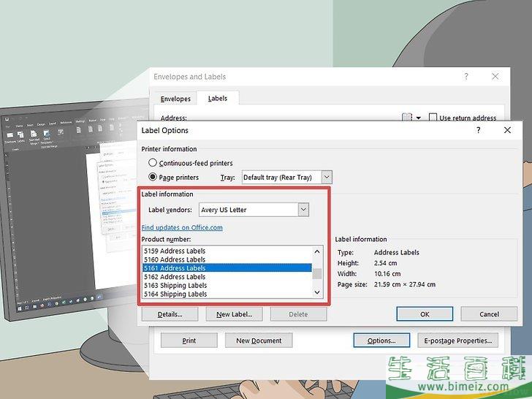
Task: Select 5164 Shipping Labels in list
Action: pos(227,294)
